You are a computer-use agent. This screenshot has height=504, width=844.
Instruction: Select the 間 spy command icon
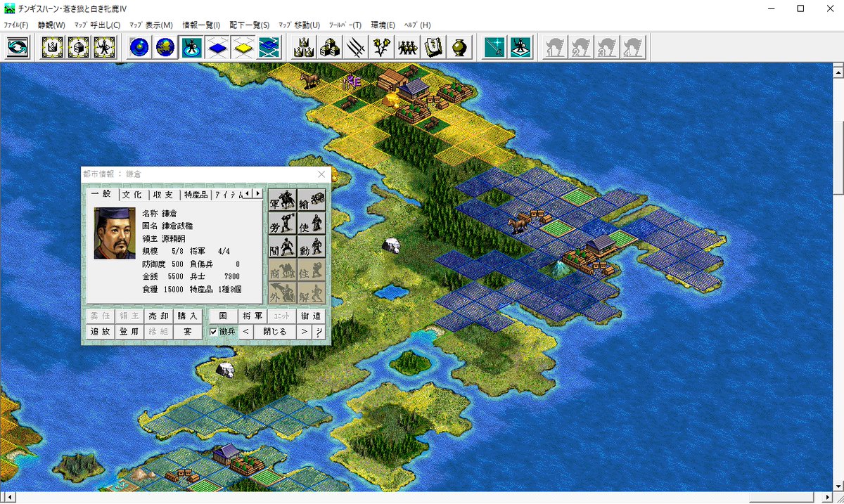282,247
